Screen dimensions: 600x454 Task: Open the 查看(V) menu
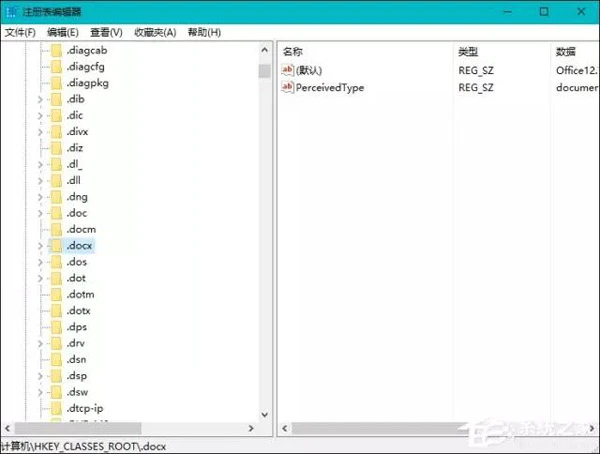(106, 33)
